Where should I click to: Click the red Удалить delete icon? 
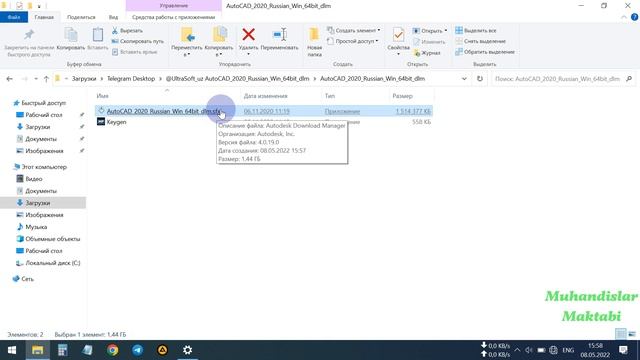click(x=248, y=35)
